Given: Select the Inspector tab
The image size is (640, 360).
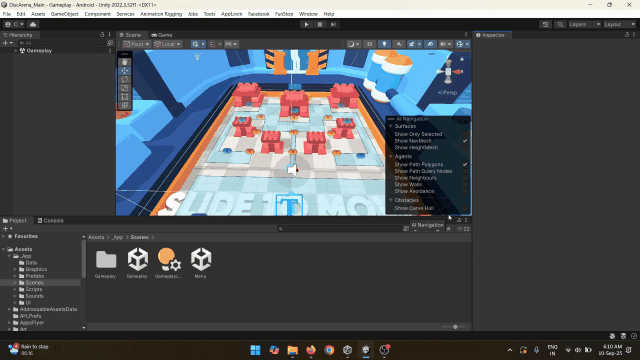Looking at the screenshot, I should pyautogui.click(x=491, y=35).
